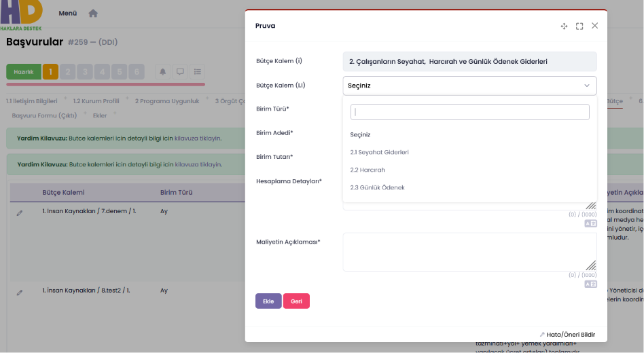
Task: Open the Menü item
Action: [x=68, y=13]
